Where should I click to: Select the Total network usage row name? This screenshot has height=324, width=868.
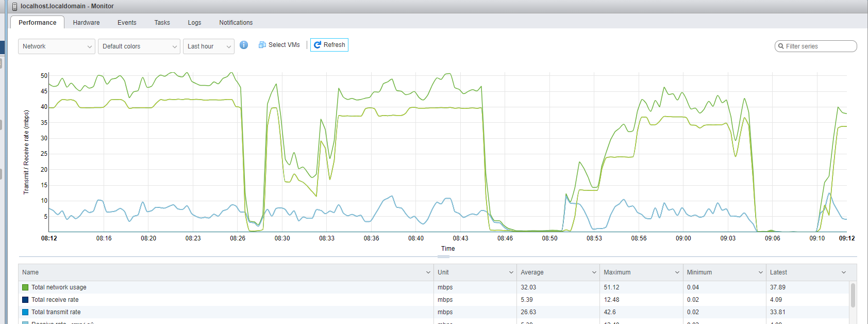[59, 287]
